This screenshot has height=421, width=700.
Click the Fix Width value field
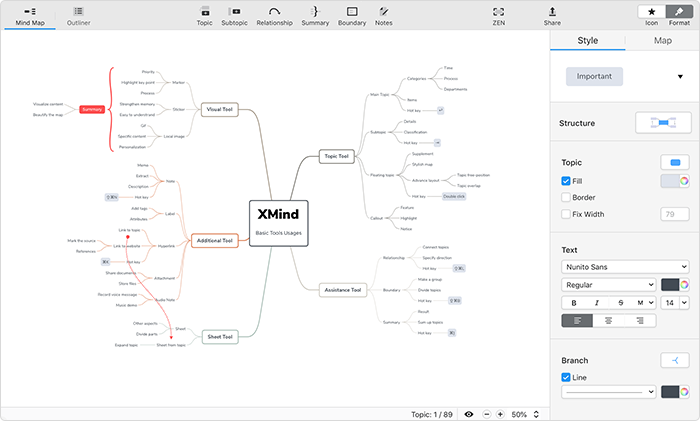[x=675, y=214]
